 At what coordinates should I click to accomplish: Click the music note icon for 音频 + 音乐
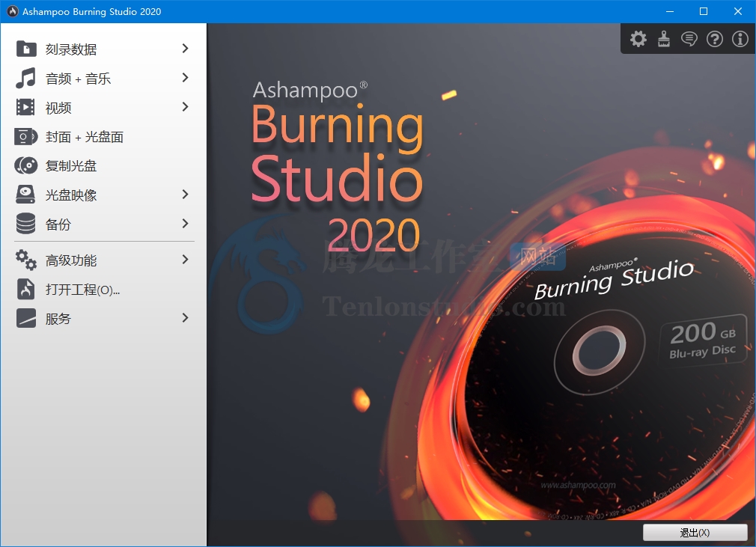25,78
